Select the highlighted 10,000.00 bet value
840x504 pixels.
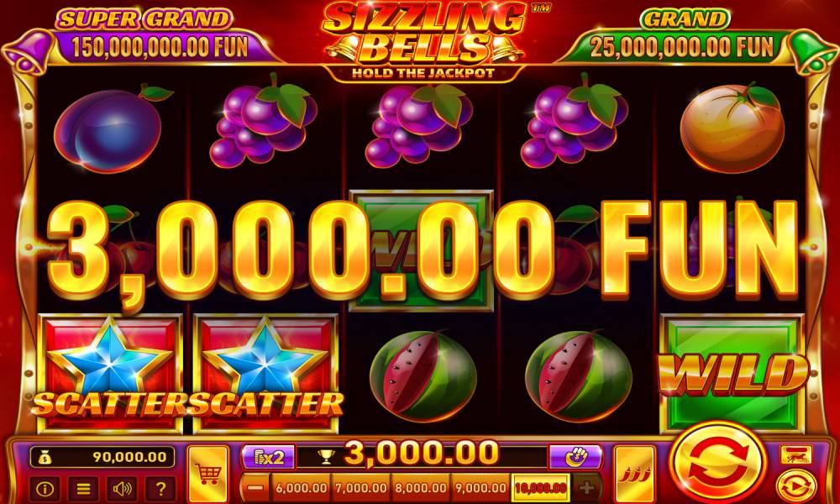(x=540, y=488)
